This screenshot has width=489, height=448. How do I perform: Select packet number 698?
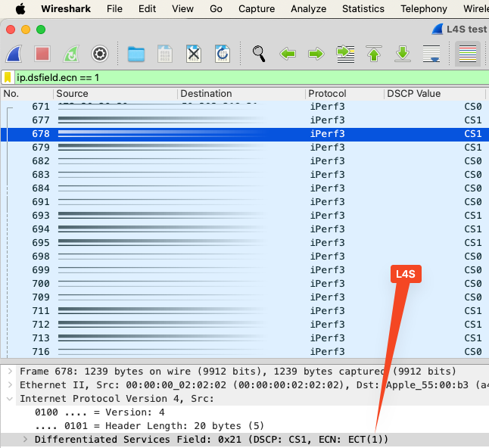pos(244,257)
